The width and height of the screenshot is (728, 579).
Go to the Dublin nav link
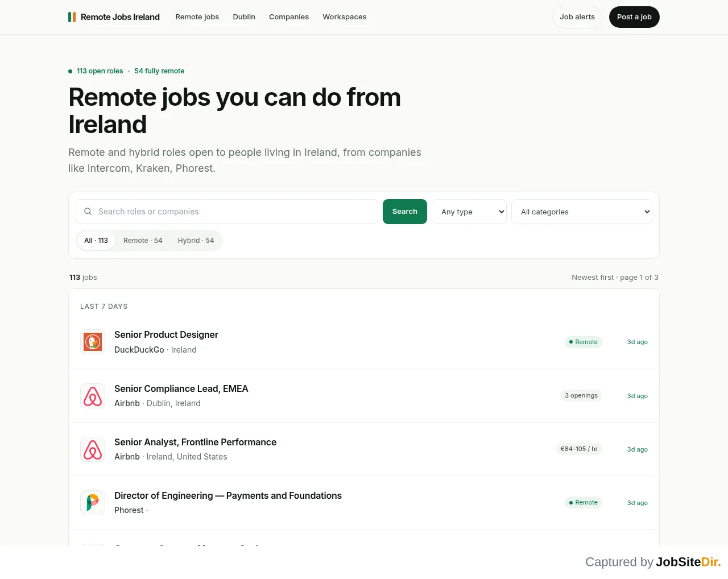tap(244, 17)
